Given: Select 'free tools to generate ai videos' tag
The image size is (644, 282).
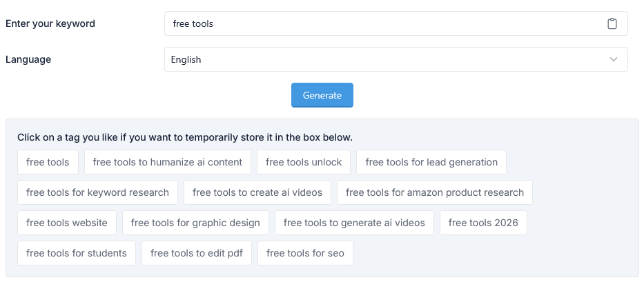Looking at the screenshot, I should coord(354,223).
